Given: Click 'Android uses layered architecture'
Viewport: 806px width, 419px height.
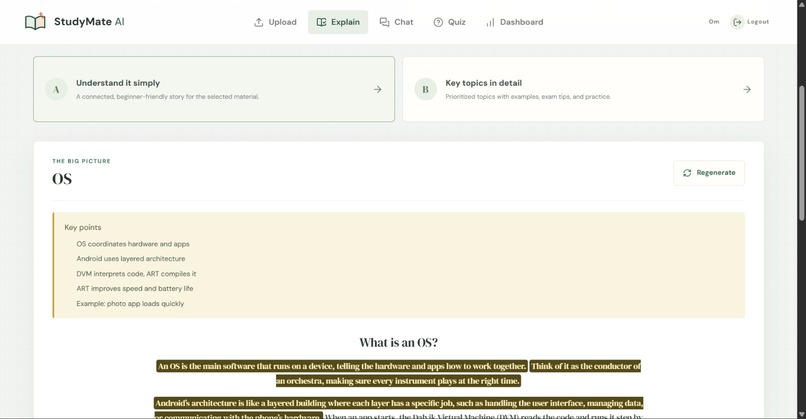Looking at the screenshot, I should (131, 259).
